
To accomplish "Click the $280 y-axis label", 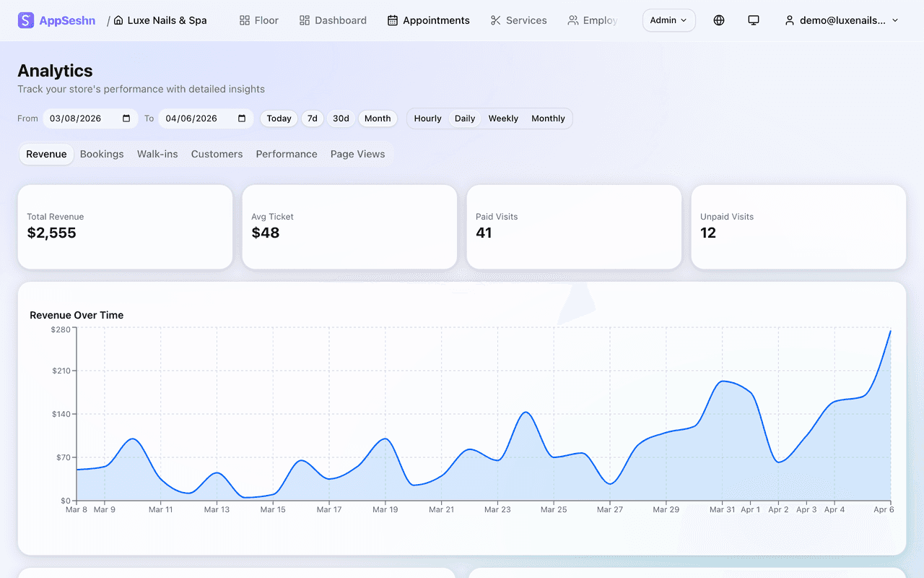I will [61, 329].
